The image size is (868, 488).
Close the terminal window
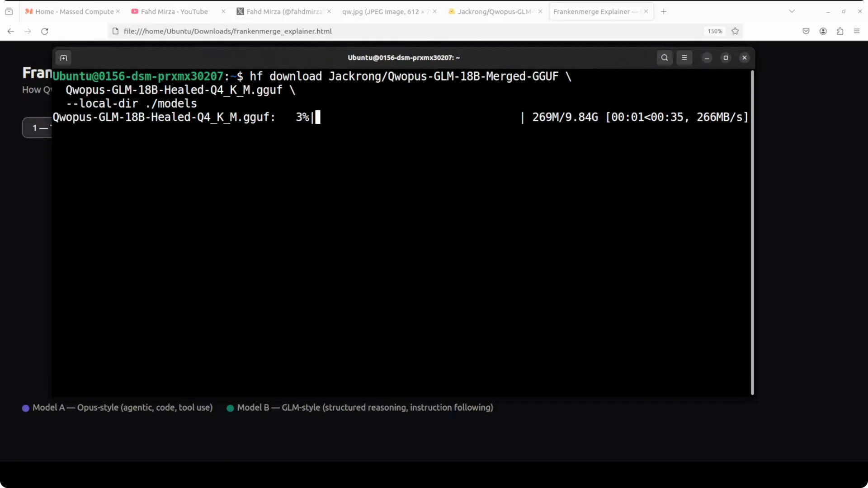pyautogui.click(x=745, y=58)
